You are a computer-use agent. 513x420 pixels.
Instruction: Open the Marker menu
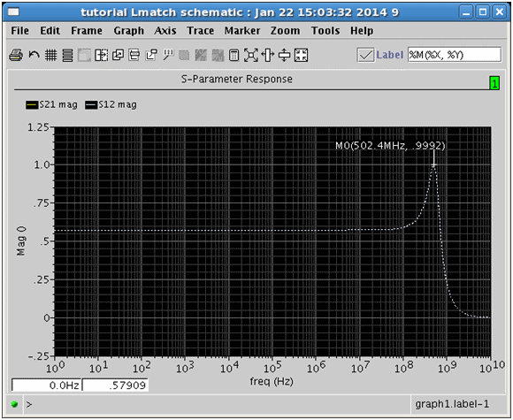click(242, 31)
